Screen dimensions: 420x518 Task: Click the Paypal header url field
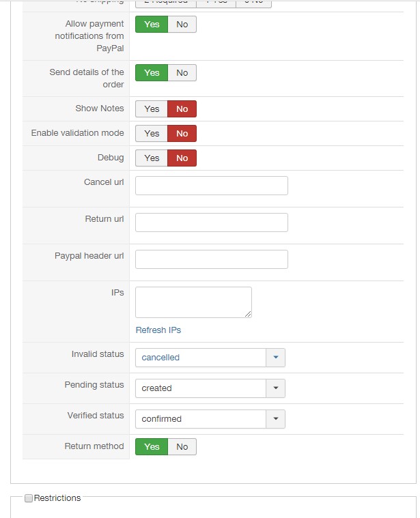click(x=212, y=259)
